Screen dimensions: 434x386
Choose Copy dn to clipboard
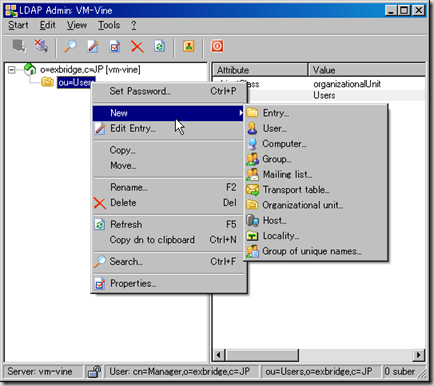coord(169,240)
